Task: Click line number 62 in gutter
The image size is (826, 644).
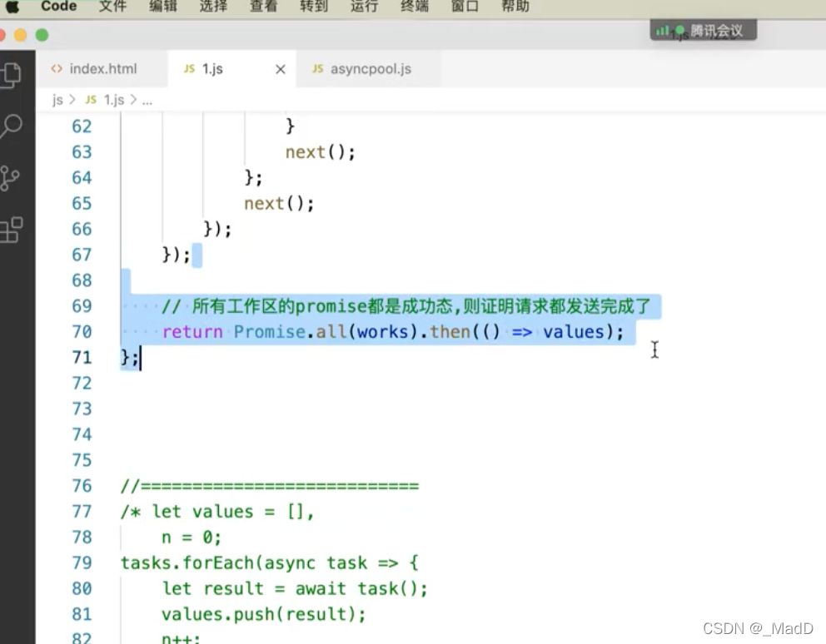Action: 82,126
